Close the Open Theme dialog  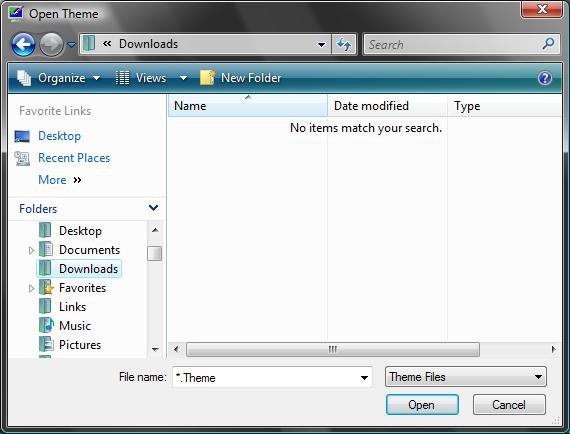tap(542, 9)
